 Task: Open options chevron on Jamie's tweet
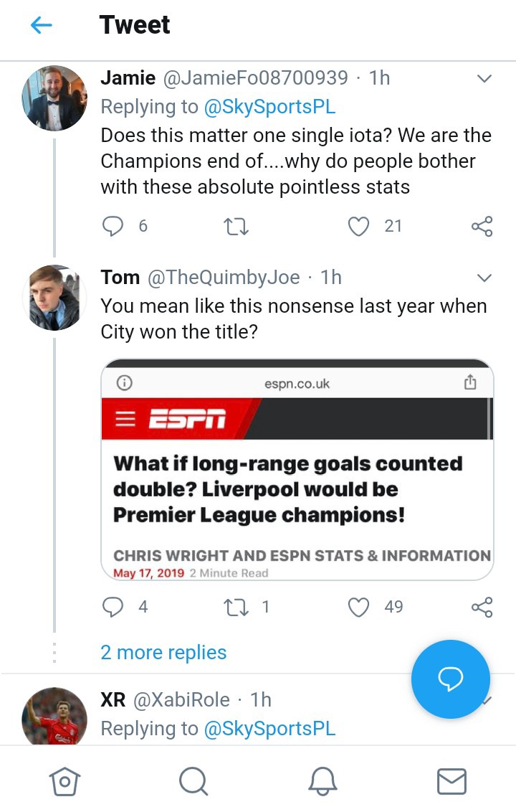(484, 79)
